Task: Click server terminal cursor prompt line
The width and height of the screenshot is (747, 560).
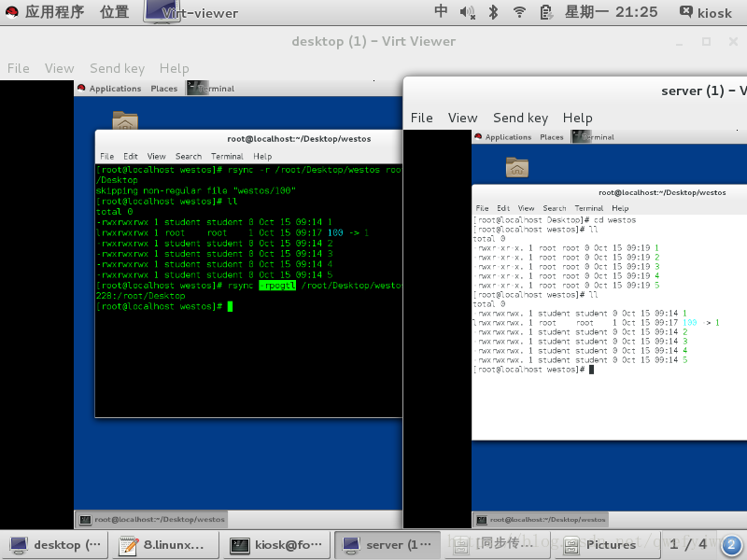Action: [x=533, y=370]
